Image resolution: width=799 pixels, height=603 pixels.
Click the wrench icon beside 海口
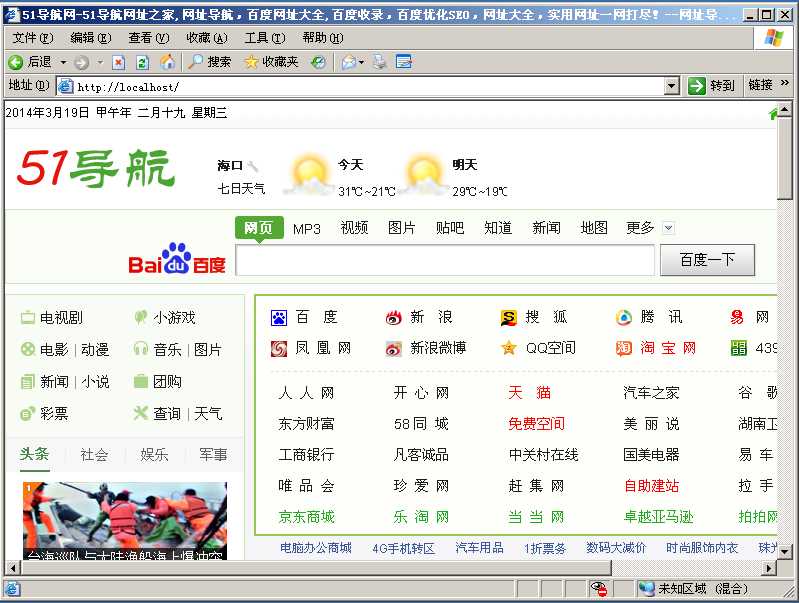[253, 166]
